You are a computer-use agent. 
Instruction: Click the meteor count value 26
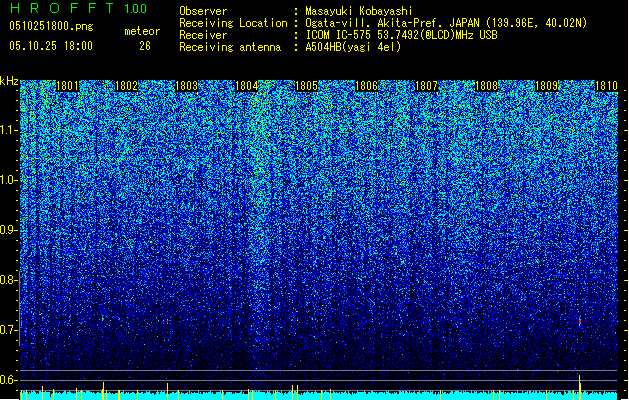(x=145, y=46)
